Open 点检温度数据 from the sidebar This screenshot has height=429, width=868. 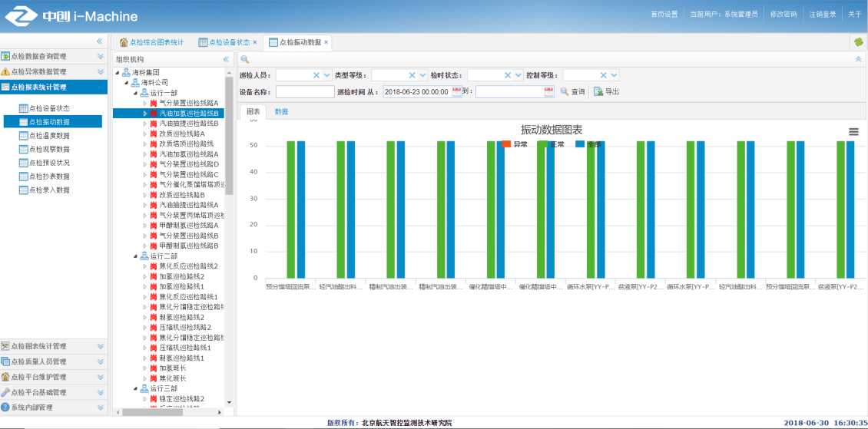pos(48,135)
